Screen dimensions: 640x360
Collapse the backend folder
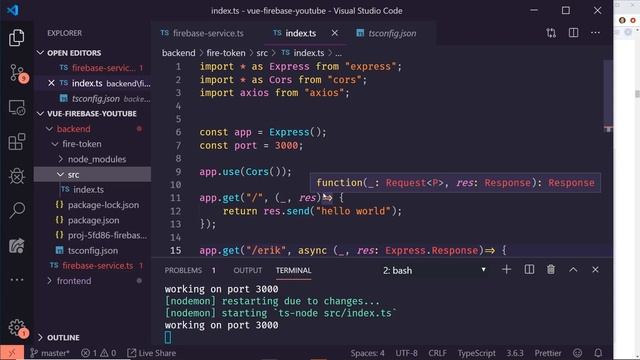49,129
